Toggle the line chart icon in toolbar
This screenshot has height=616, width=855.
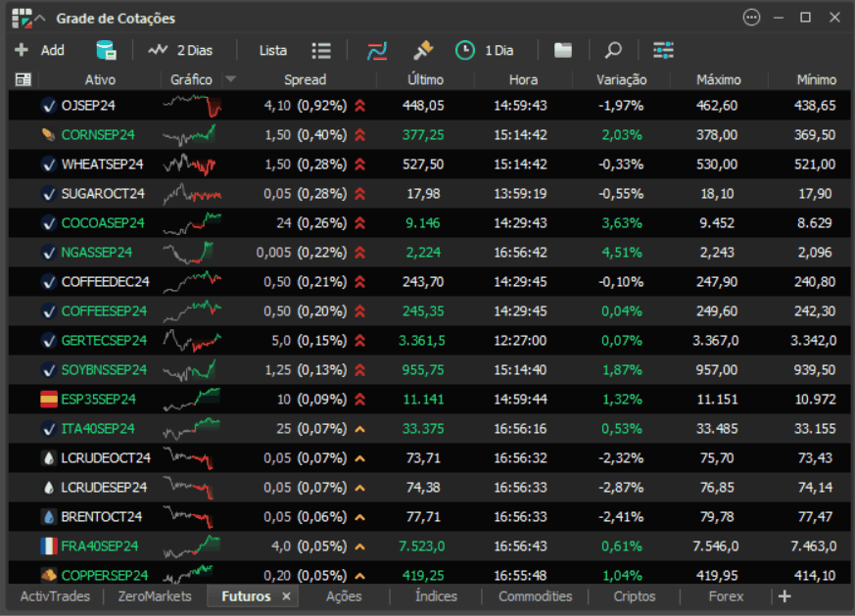click(377, 50)
